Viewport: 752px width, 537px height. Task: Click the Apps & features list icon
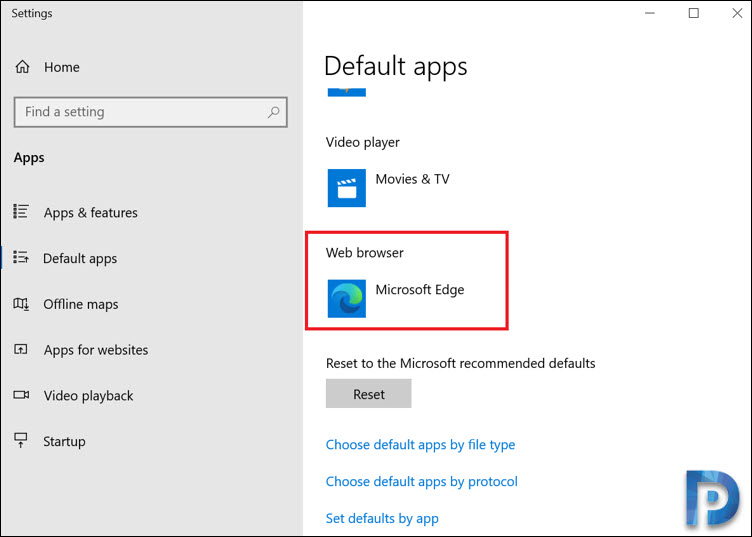(x=21, y=211)
